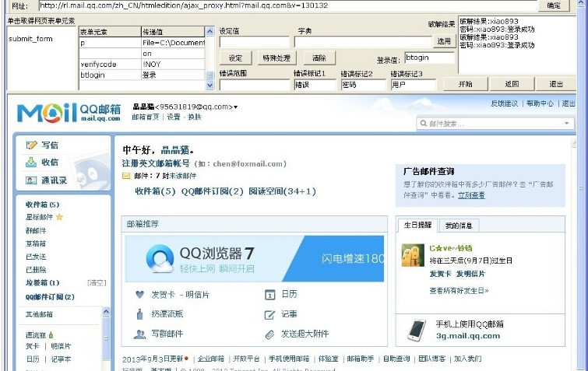Viewport: 588px width, 371px height.
Task: Click the 登录值 field containing btogin
Action: tap(430, 58)
